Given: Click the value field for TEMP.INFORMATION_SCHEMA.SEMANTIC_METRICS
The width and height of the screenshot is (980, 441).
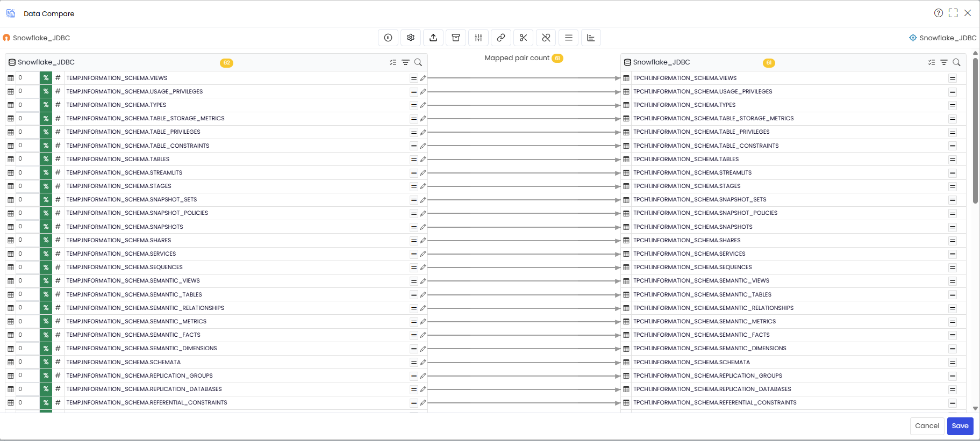Looking at the screenshot, I should [27, 321].
